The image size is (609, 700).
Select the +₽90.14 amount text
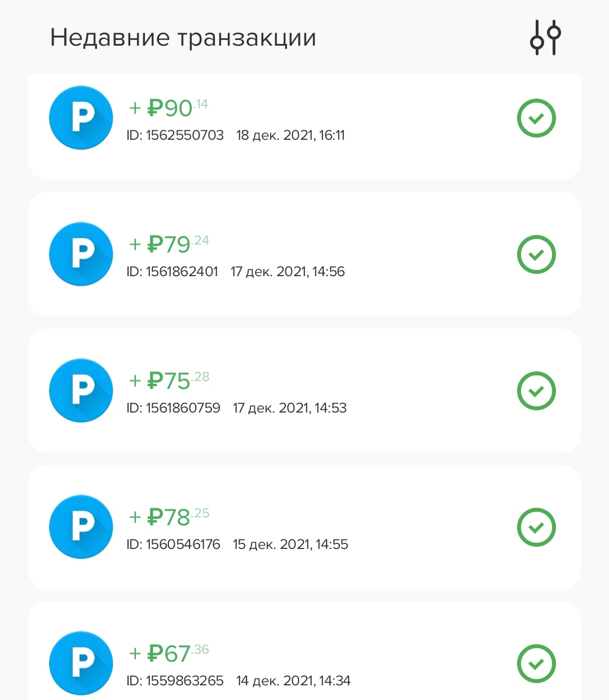click(169, 108)
